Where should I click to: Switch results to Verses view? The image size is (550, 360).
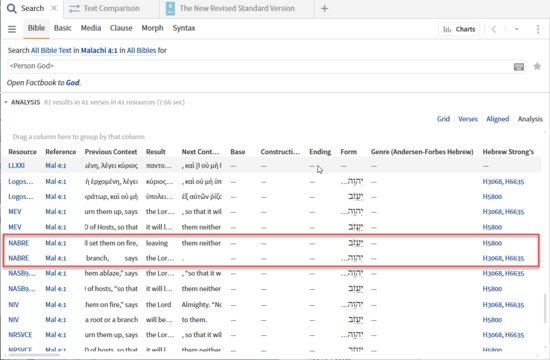click(x=468, y=119)
